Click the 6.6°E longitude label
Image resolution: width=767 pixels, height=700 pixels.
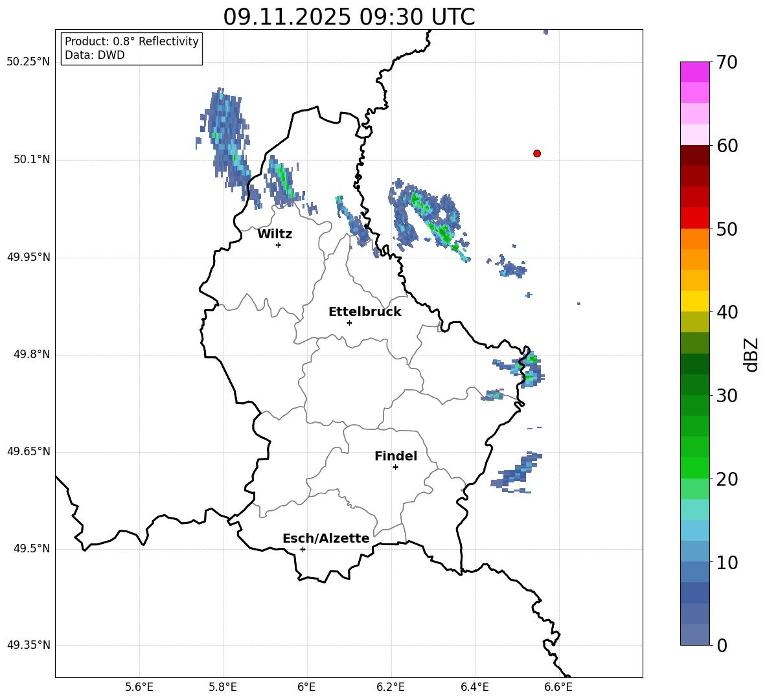(558, 687)
